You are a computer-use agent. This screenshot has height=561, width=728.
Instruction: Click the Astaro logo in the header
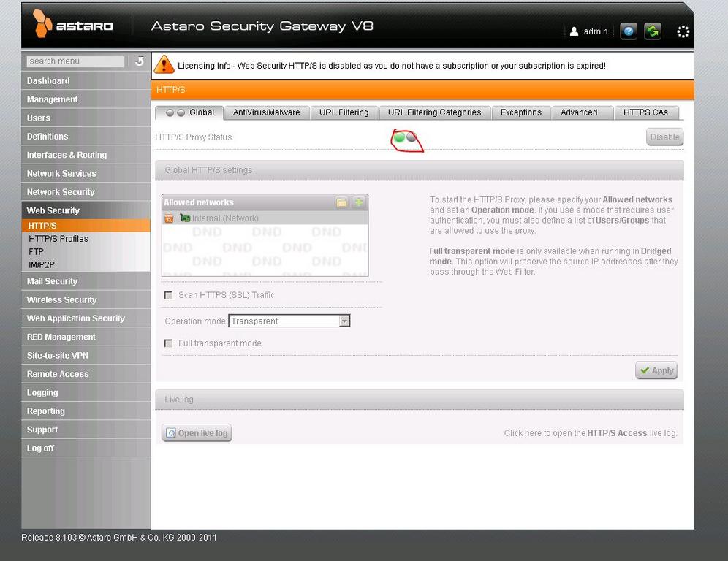click(73, 26)
